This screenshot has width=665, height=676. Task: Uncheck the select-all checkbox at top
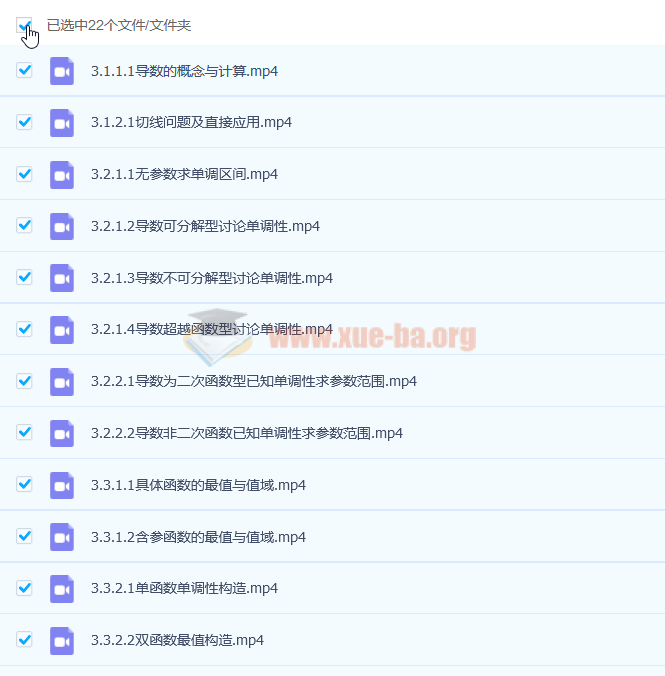click(24, 25)
